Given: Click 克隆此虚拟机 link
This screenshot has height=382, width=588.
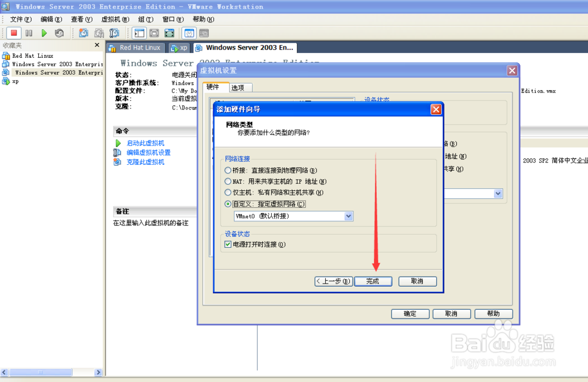Looking at the screenshot, I should click(145, 162).
